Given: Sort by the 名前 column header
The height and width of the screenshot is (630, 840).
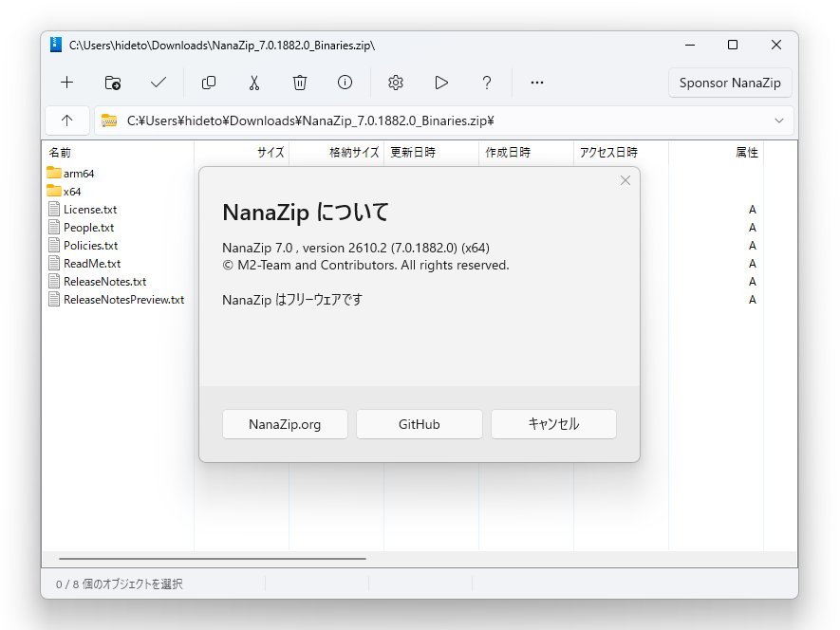Looking at the screenshot, I should click(118, 153).
